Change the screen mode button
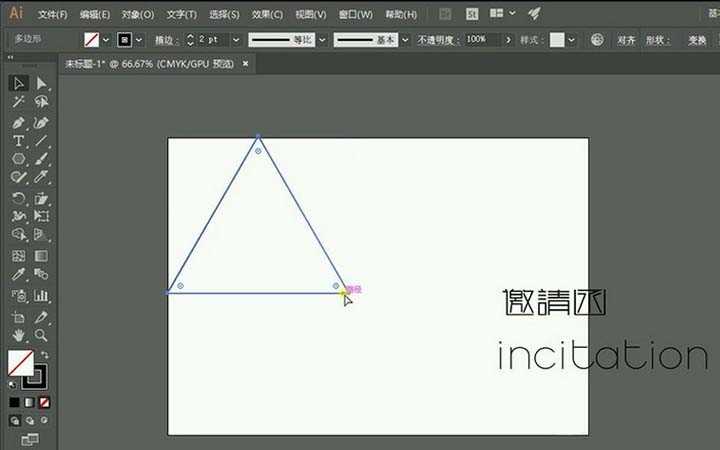Image resolution: width=720 pixels, height=450 pixels. pyautogui.click(x=30, y=440)
